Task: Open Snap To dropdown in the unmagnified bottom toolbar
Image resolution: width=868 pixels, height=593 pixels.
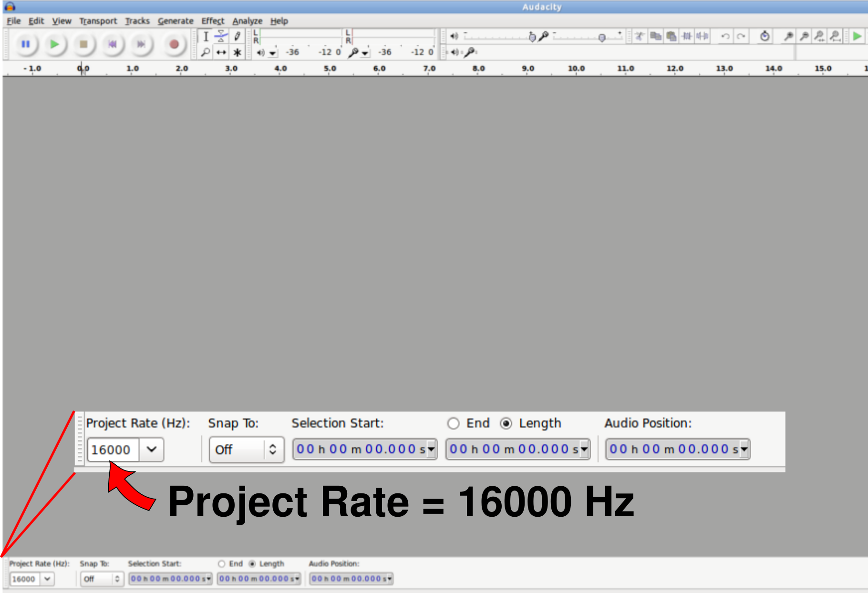Action: coord(117,579)
